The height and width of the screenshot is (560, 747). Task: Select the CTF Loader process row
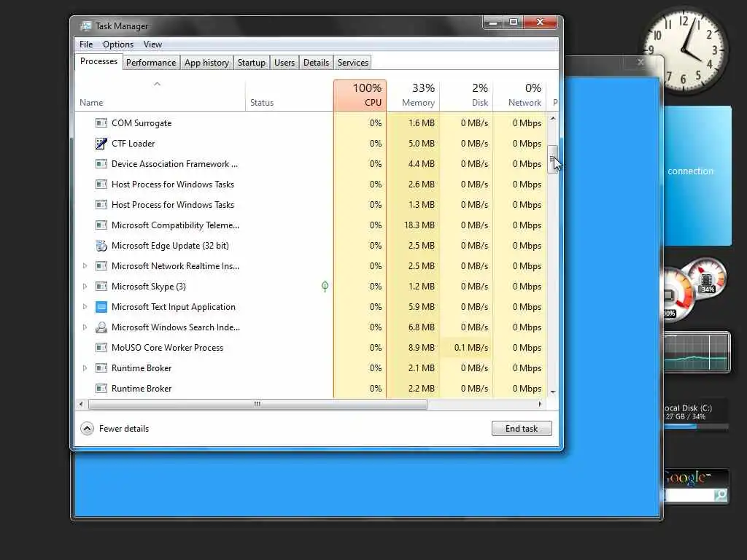311,144
